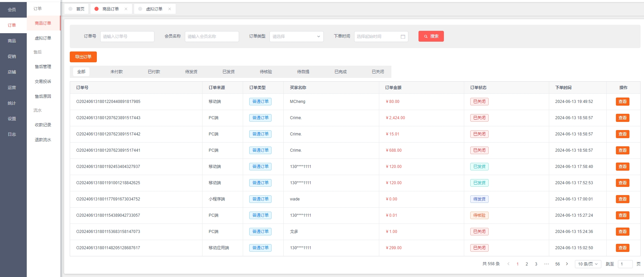This screenshot has height=277, width=644.
Task: Click the 待核验 status tag in table
Action: coord(479,215)
